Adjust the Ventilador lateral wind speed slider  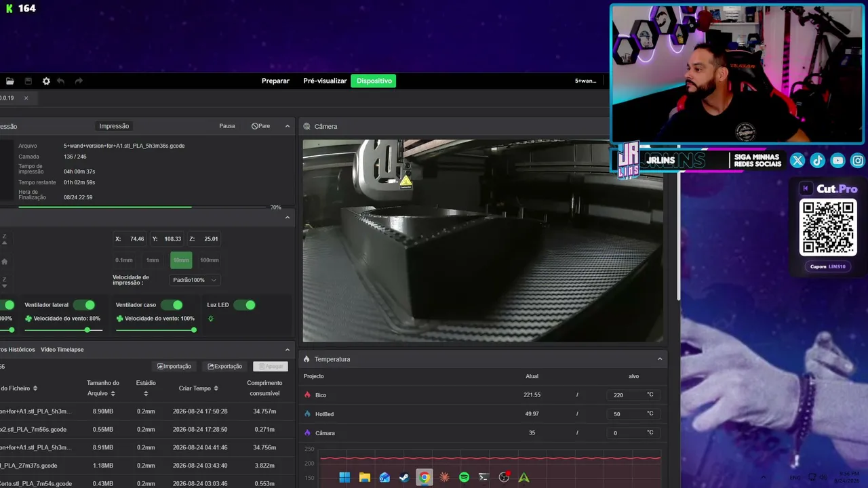coord(63,330)
